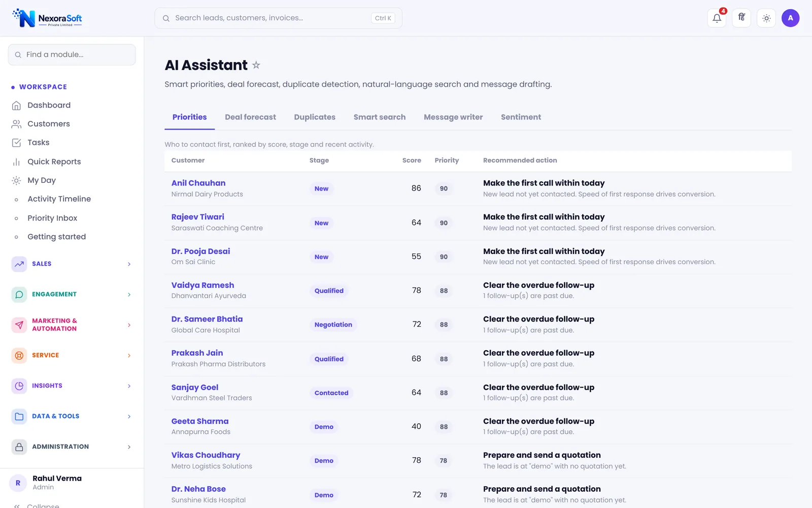Click the Data & Tools folder icon
The image size is (812, 508).
(19, 416)
